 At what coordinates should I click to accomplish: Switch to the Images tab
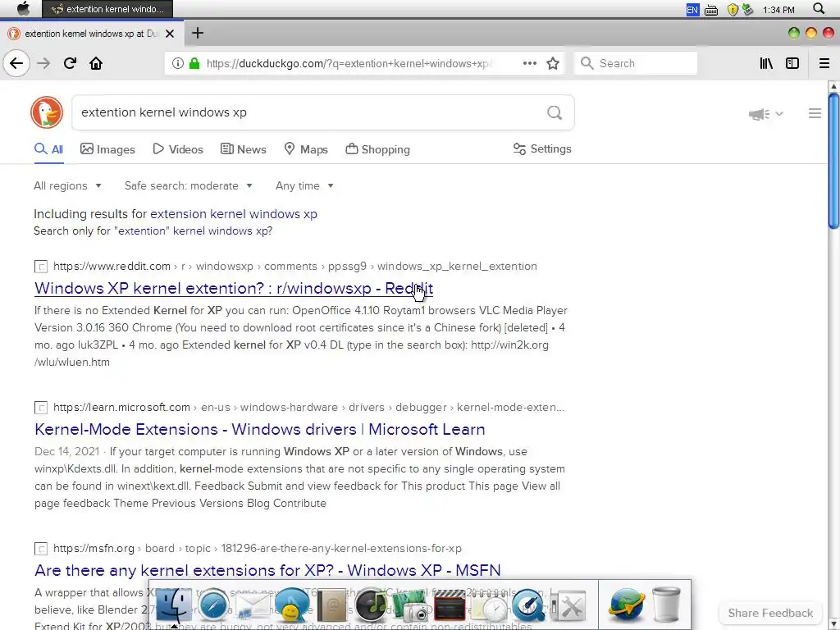tap(107, 149)
